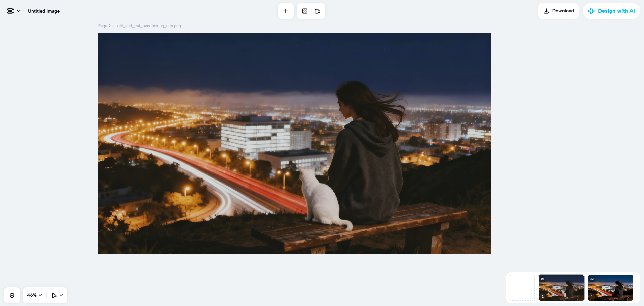Viewport: 644px width, 306px height.
Task: Open the zoom level dropdown showing 46%
Action: 34,295
